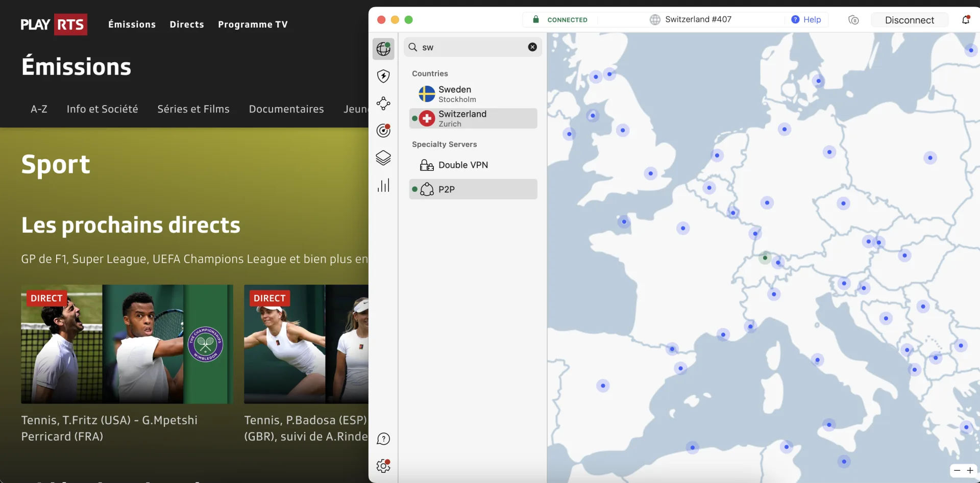This screenshot has width=980, height=483.
Task: Choose the P2P specialty server row
Action: tap(473, 189)
